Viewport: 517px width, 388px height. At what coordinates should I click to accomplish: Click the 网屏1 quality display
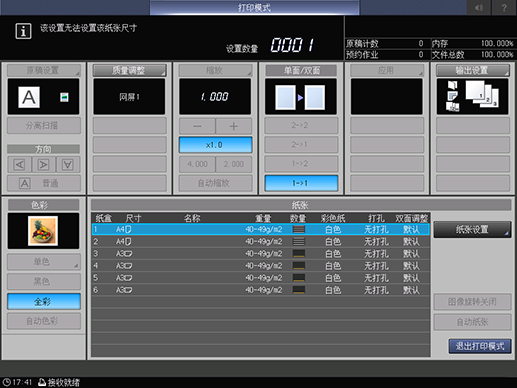point(129,97)
